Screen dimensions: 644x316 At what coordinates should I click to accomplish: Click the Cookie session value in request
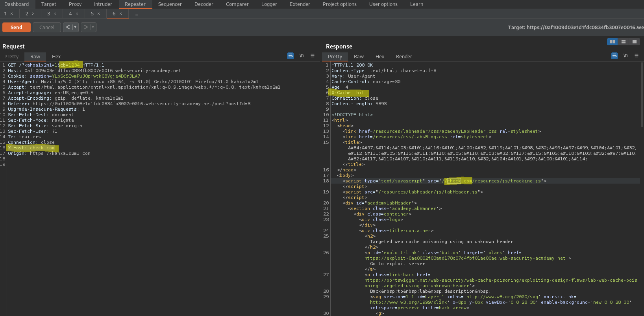click(x=96, y=76)
